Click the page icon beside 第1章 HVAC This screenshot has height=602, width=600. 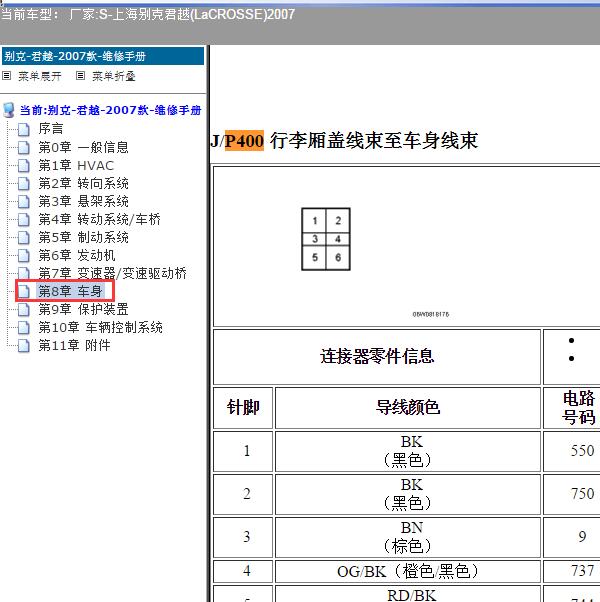pyautogui.click(x=24, y=165)
